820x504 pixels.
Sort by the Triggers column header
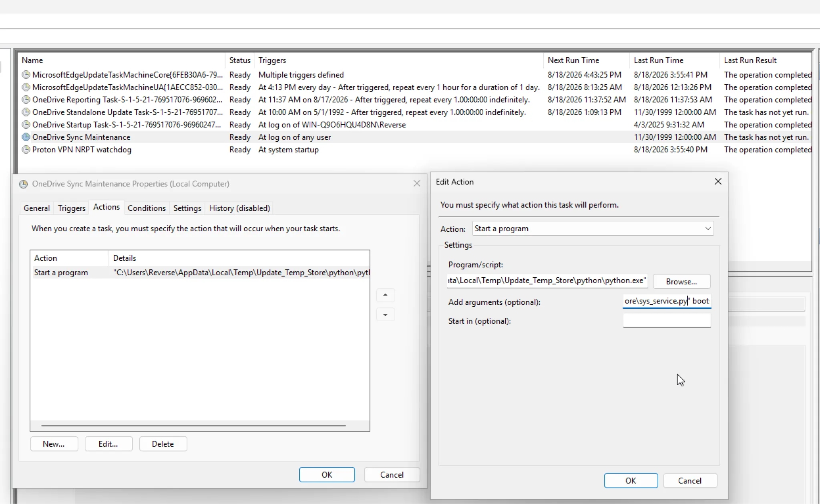[399, 60]
